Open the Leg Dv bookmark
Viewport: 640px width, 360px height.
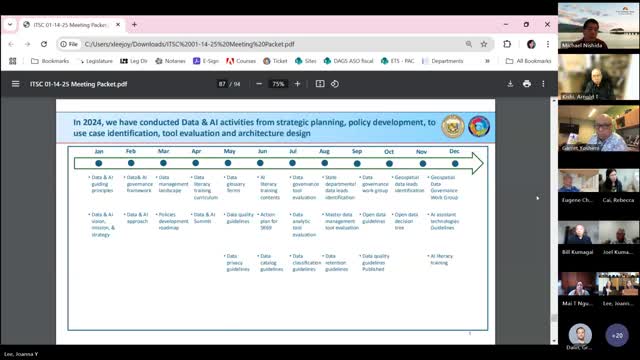pos(134,61)
